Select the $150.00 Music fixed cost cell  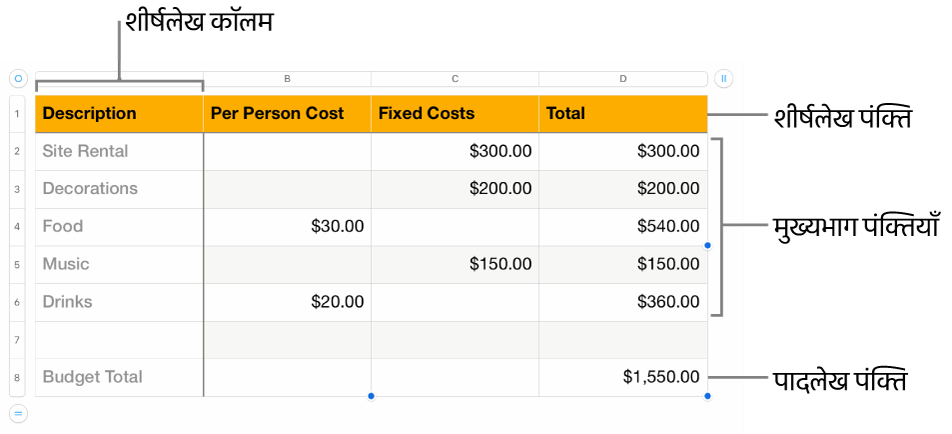pyautogui.click(x=455, y=264)
